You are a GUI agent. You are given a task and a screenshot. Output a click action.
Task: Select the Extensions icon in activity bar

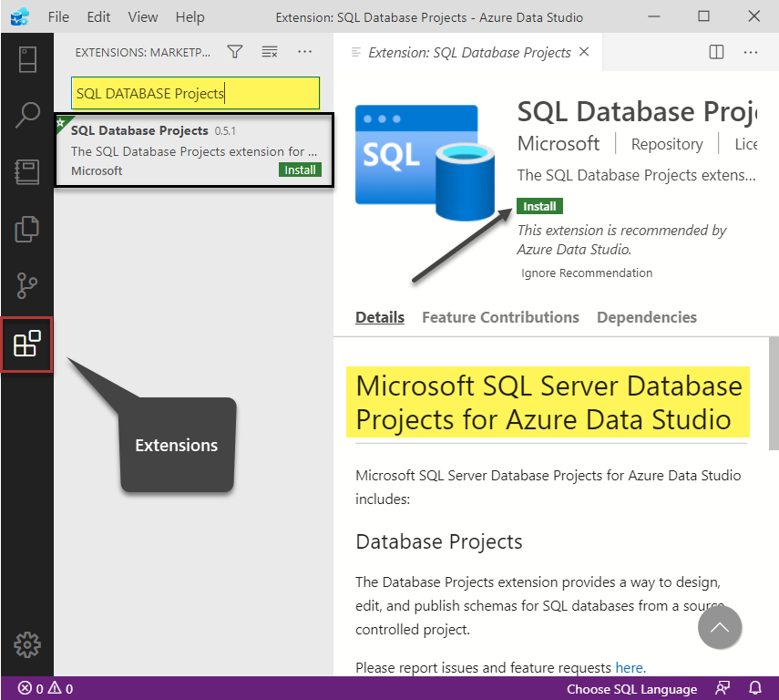26,345
